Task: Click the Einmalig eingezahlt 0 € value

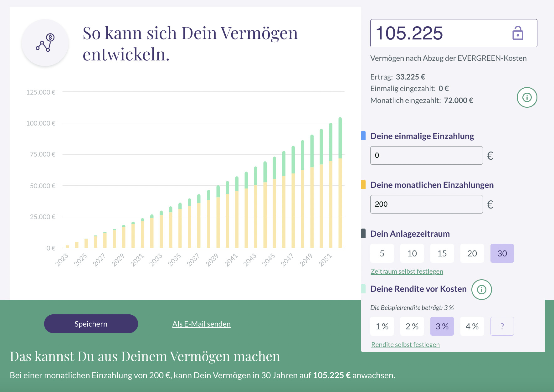Action: click(444, 88)
